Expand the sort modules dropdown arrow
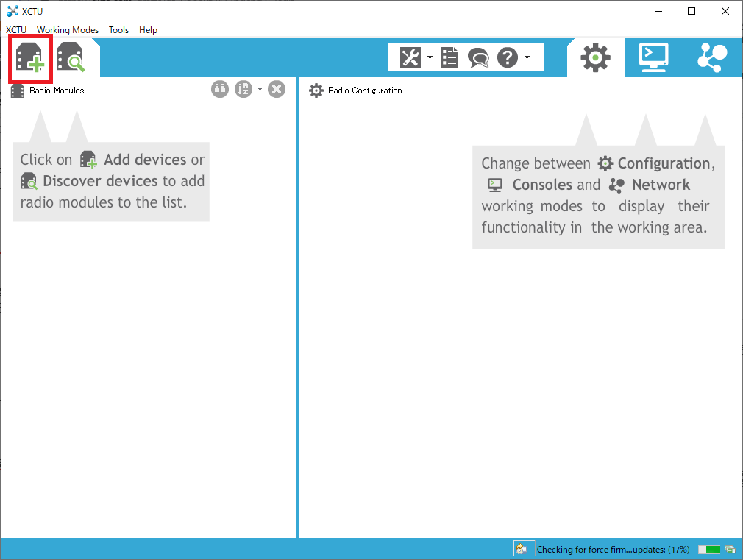Viewport: 743px width, 560px height. (x=260, y=88)
